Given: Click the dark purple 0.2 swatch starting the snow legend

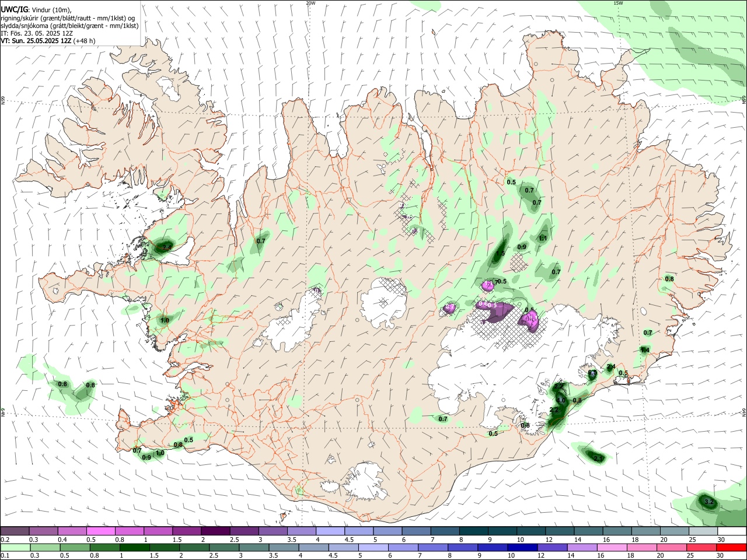Looking at the screenshot, I should (15, 531).
